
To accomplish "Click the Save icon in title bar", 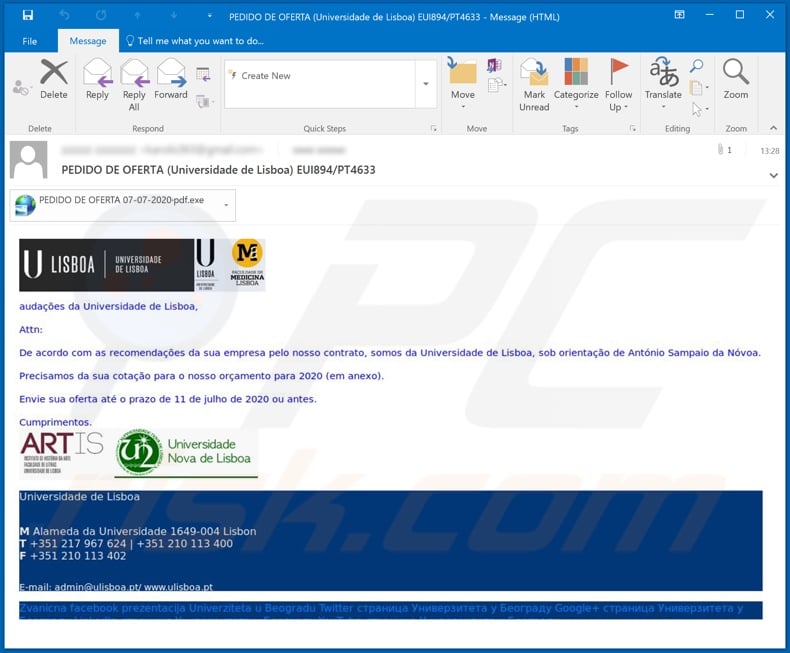I will point(28,16).
